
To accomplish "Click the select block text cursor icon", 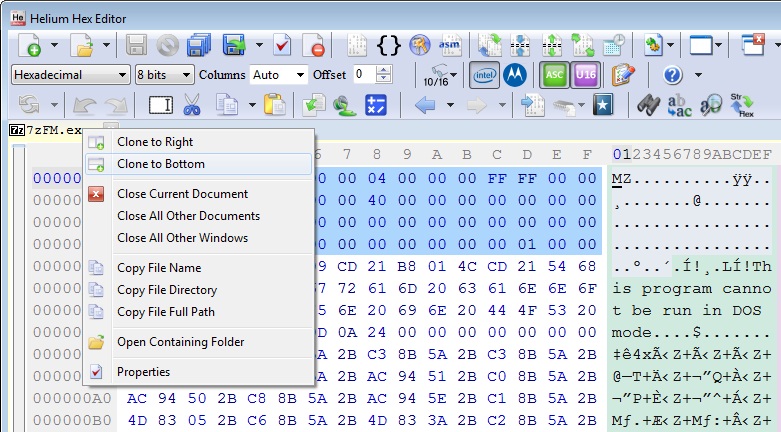I will [x=161, y=105].
